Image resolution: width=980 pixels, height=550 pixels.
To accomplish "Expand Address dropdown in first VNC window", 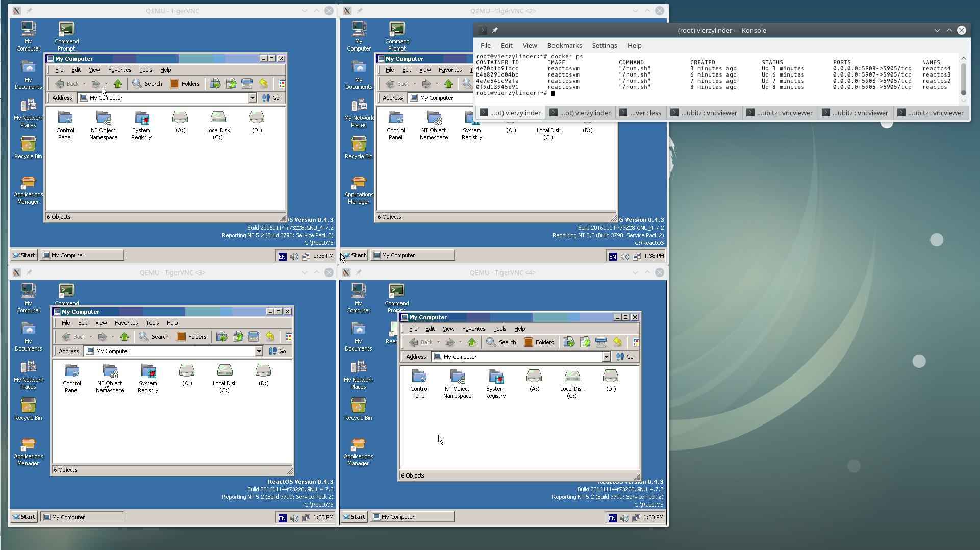I will click(x=252, y=98).
